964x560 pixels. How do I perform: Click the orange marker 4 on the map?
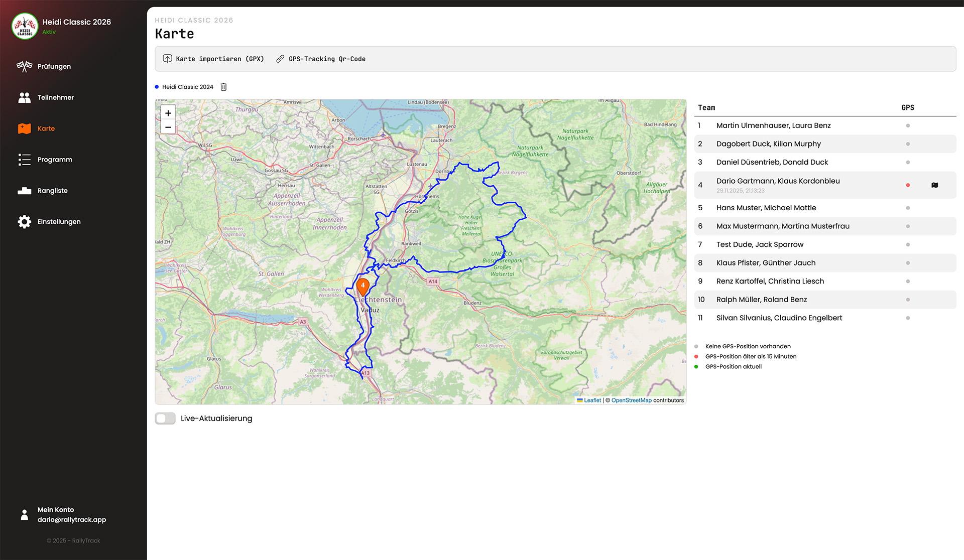pyautogui.click(x=363, y=286)
